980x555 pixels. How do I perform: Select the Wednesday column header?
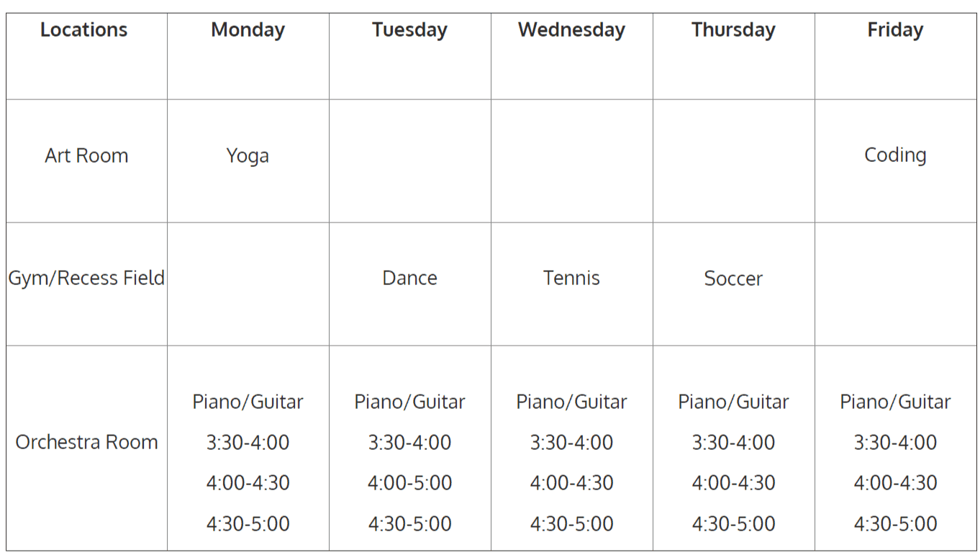571,30
